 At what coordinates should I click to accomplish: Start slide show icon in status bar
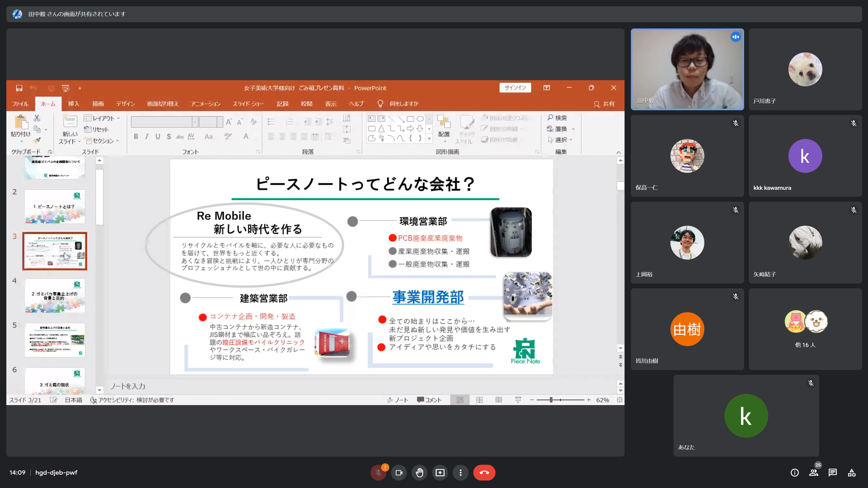(x=518, y=400)
